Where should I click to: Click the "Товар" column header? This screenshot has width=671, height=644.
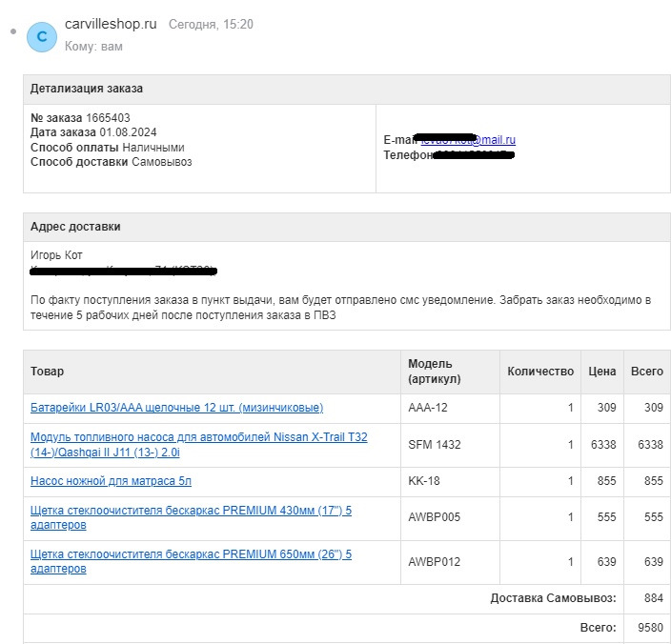click(x=48, y=372)
